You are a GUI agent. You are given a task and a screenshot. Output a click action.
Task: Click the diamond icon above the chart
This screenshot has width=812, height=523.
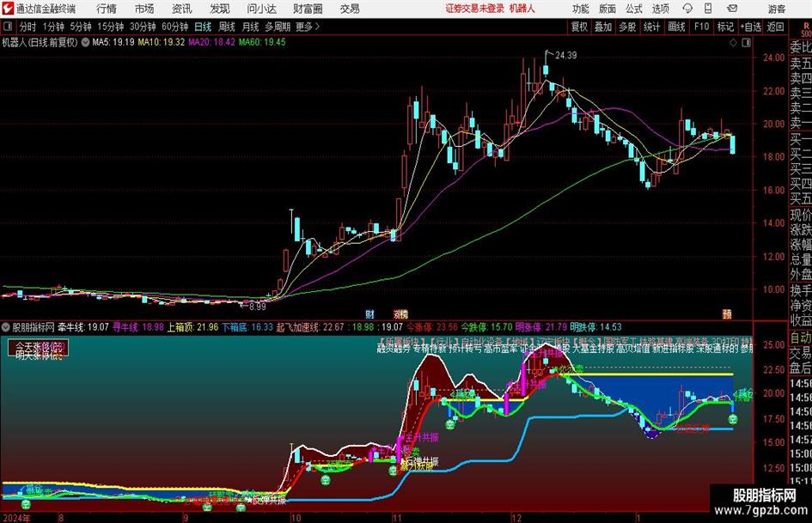(733, 43)
